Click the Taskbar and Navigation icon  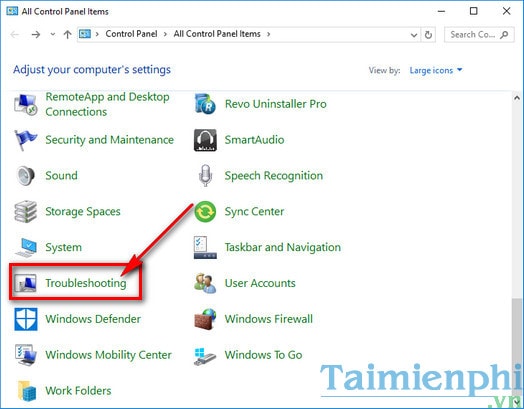205,247
